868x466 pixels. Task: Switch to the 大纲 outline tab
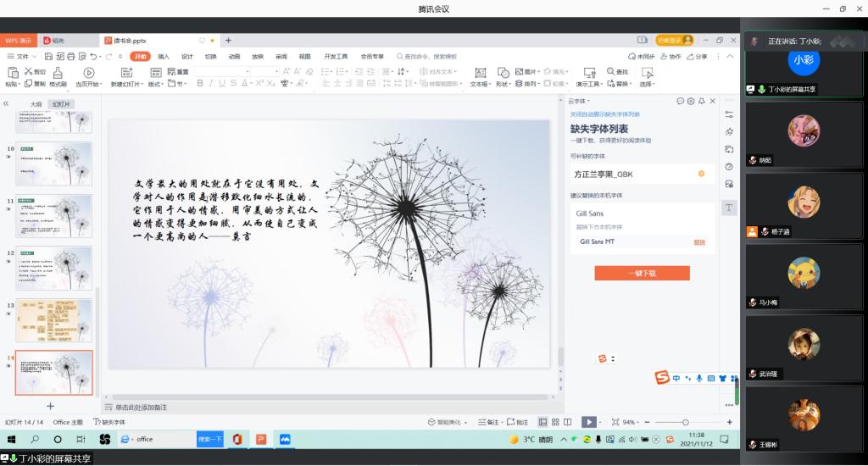click(x=36, y=104)
